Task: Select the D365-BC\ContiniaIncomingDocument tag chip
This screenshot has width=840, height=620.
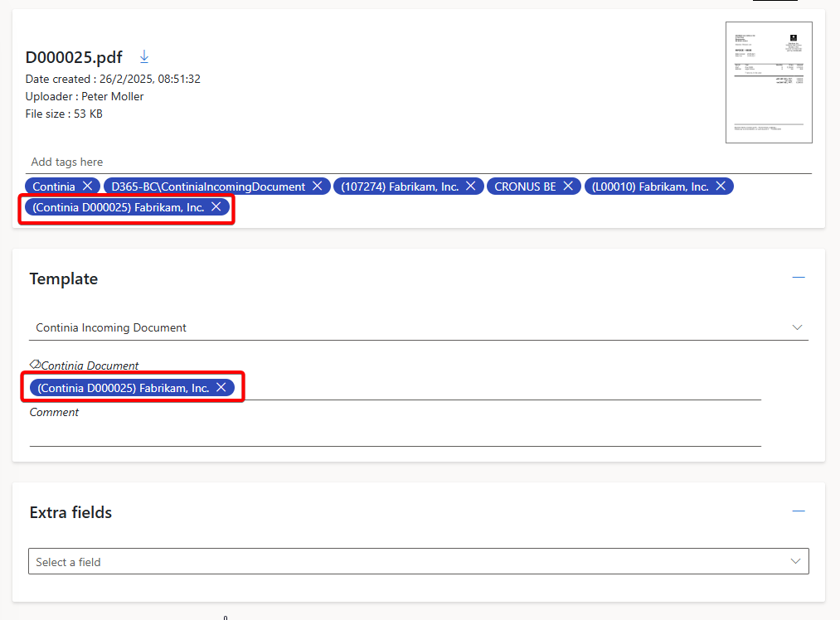Action: [x=207, y=186]
